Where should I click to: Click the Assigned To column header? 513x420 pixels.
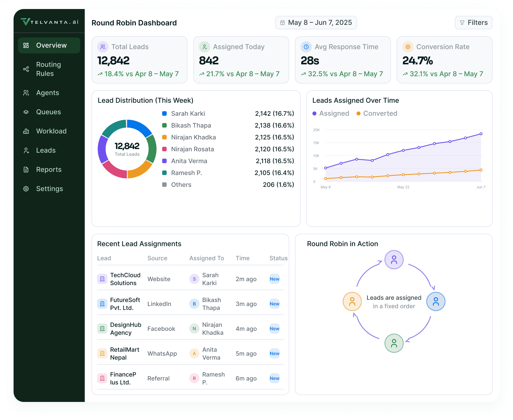point(207,258)
